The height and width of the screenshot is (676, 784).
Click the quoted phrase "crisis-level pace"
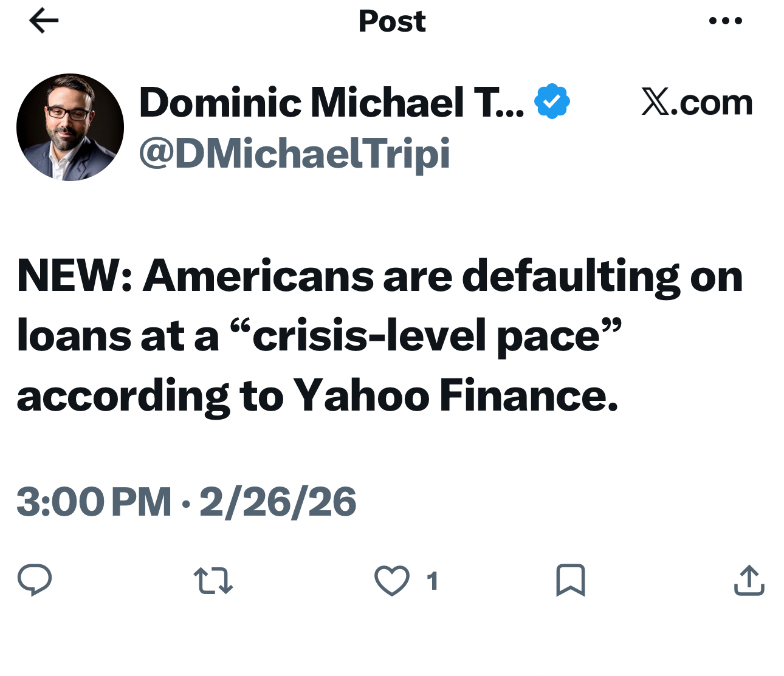pyautogui.click(x=427, y=336)
